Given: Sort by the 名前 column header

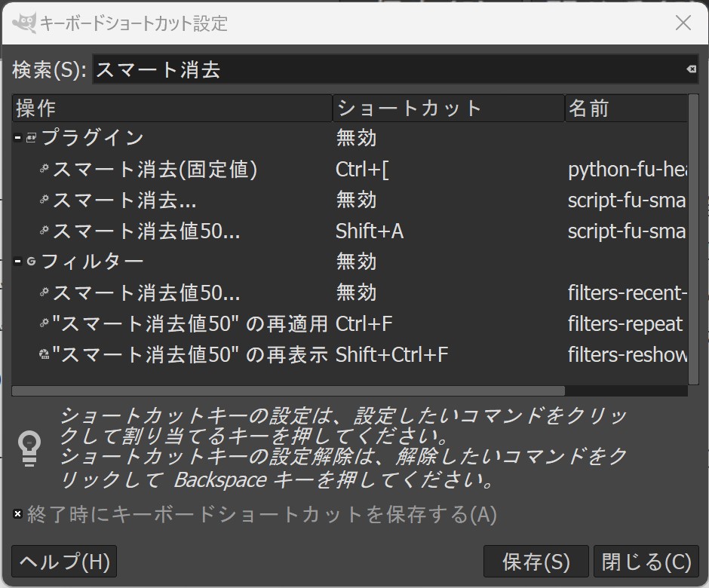Looking at the screenshot, I should (626, 108).
